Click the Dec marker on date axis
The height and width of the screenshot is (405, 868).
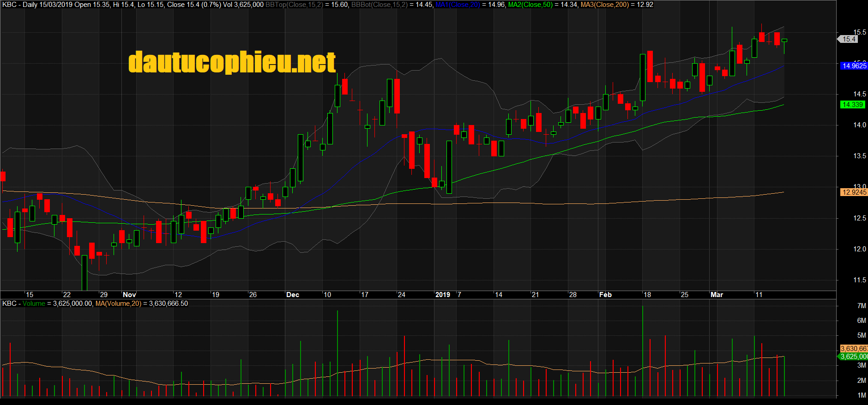(293, 295)
